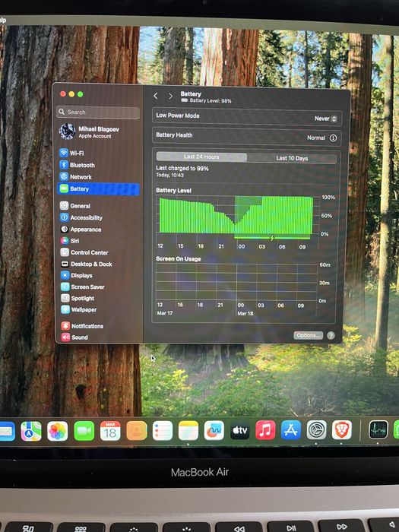Viewport: 399px width, 532px height.
Task: Open App Store from the Dock
Action: 291,430
